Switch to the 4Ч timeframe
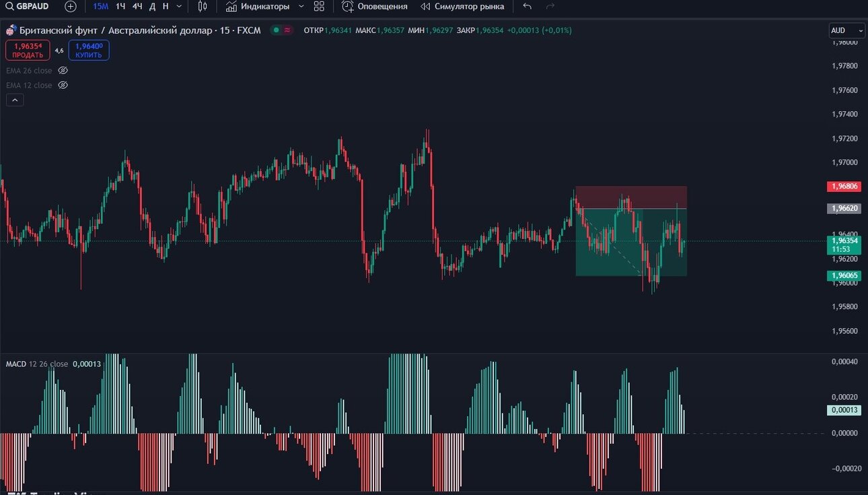Viewport: 868px width, 495px height. [x=137, y=6]
